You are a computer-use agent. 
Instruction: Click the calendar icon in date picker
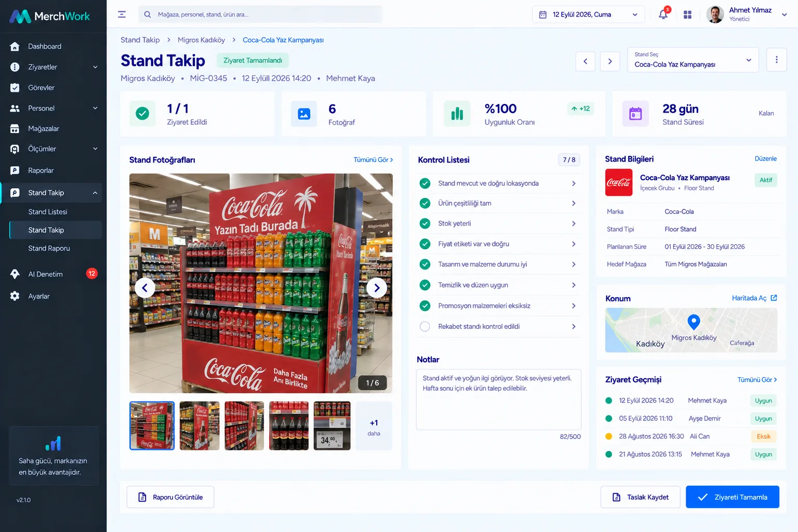pos(543,15)
